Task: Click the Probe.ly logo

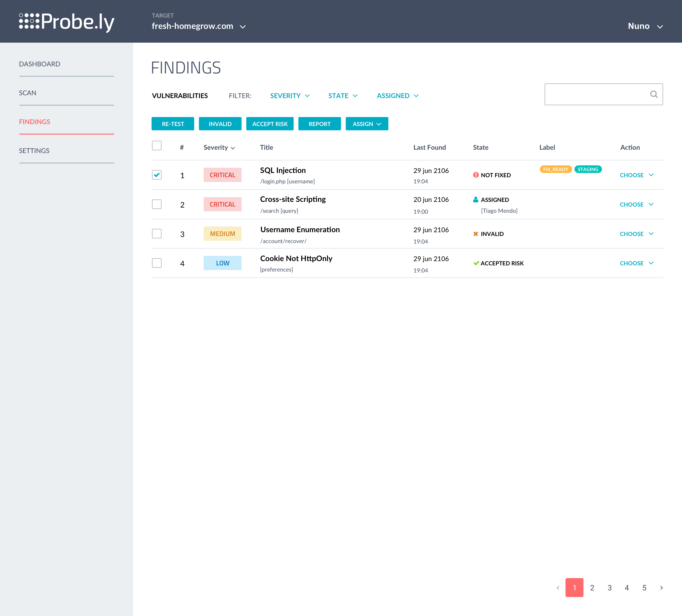Action: tap(66, 22)
